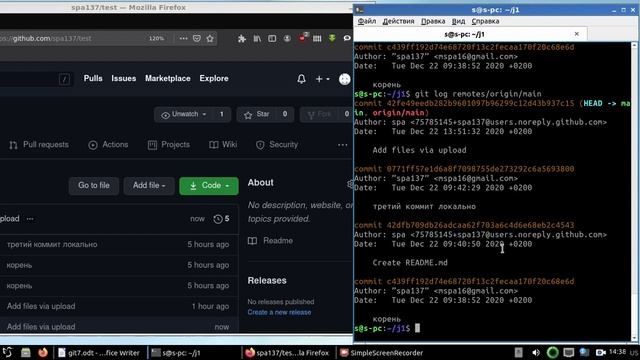Viewport: 640px width, 360px height.
Task: Open Explore in GitHub header
Action: click(x=214, y=78)
